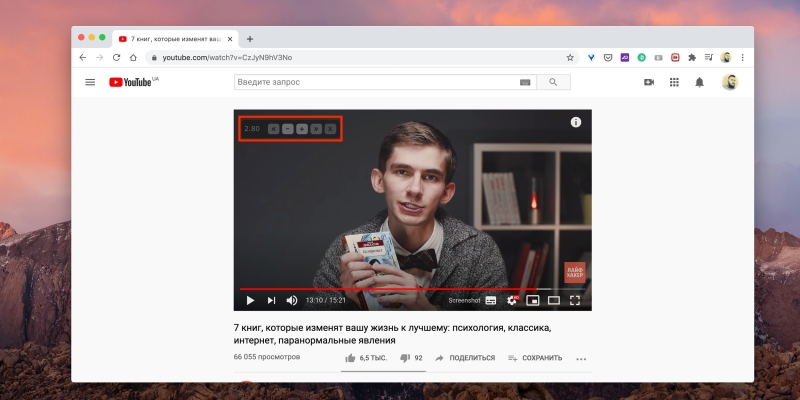Take a Screenshot of the video

[x=464, y=301]
